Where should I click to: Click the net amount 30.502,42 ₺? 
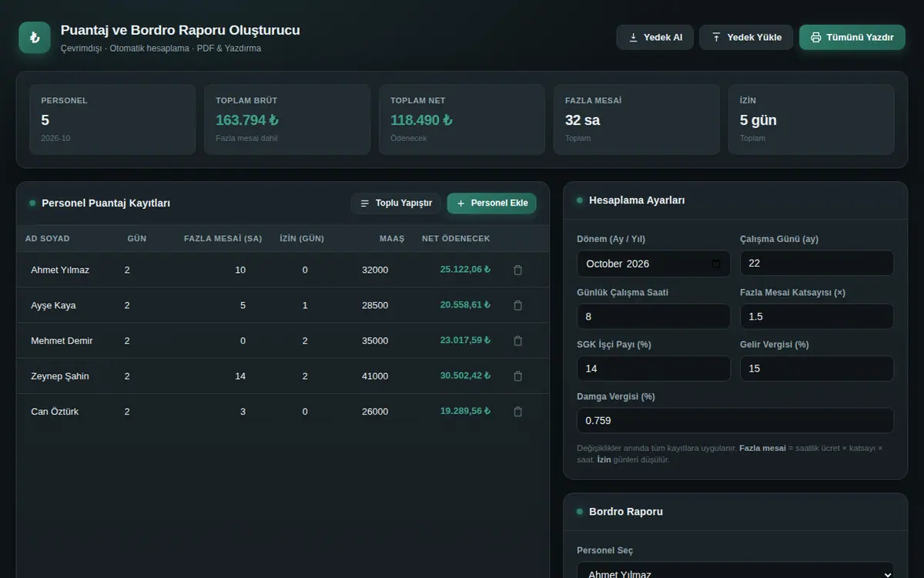pyautogui.click(x=465, y=376)
